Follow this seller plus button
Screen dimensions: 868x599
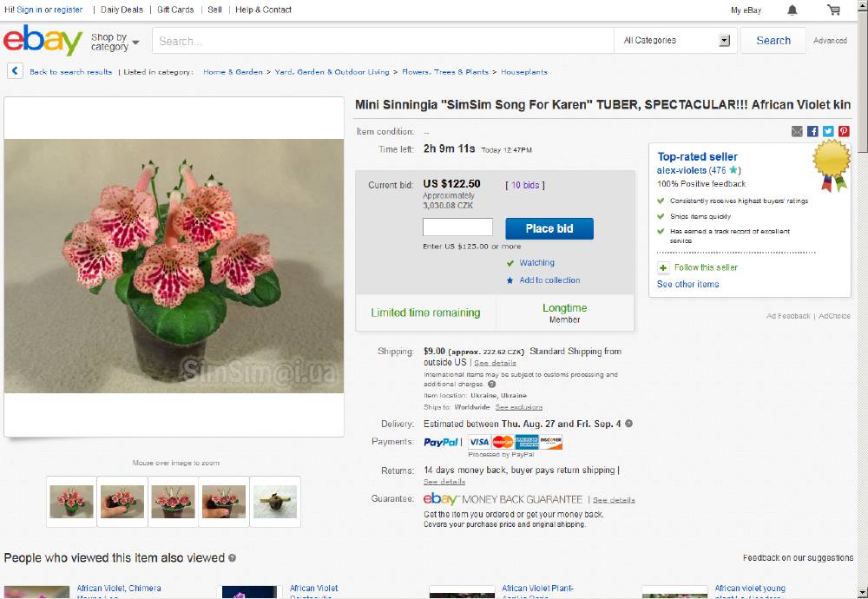coord(663,267)
